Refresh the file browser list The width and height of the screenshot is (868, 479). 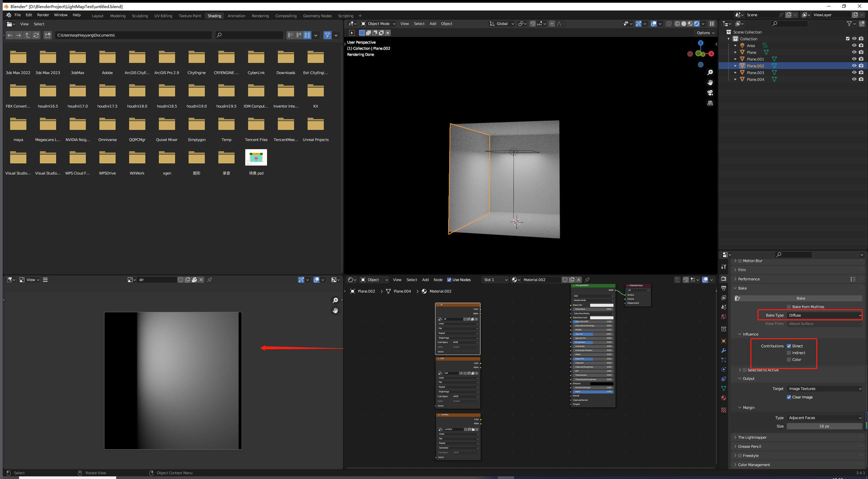pyautogui.click(x=36, y=35)
